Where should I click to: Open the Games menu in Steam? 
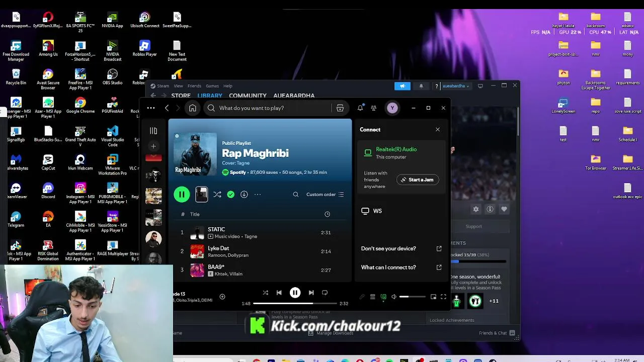coord(212,86)
